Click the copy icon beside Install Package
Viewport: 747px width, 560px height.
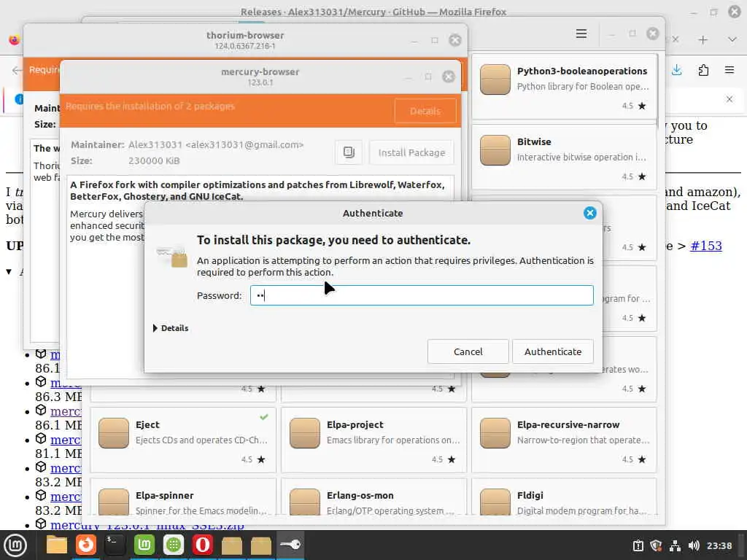[349, 152]
